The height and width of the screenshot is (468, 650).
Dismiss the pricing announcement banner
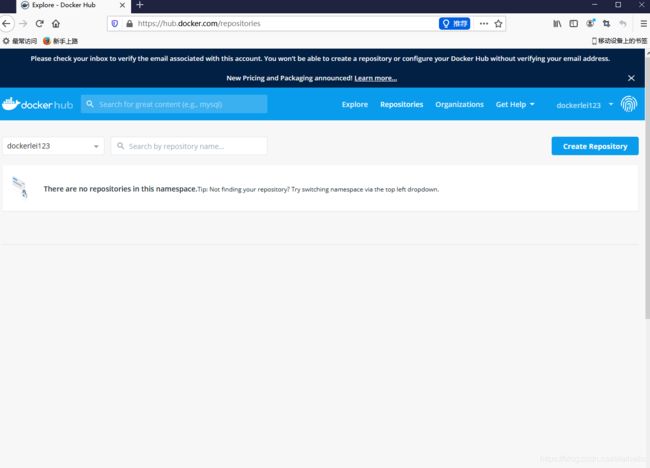[631, 78]
